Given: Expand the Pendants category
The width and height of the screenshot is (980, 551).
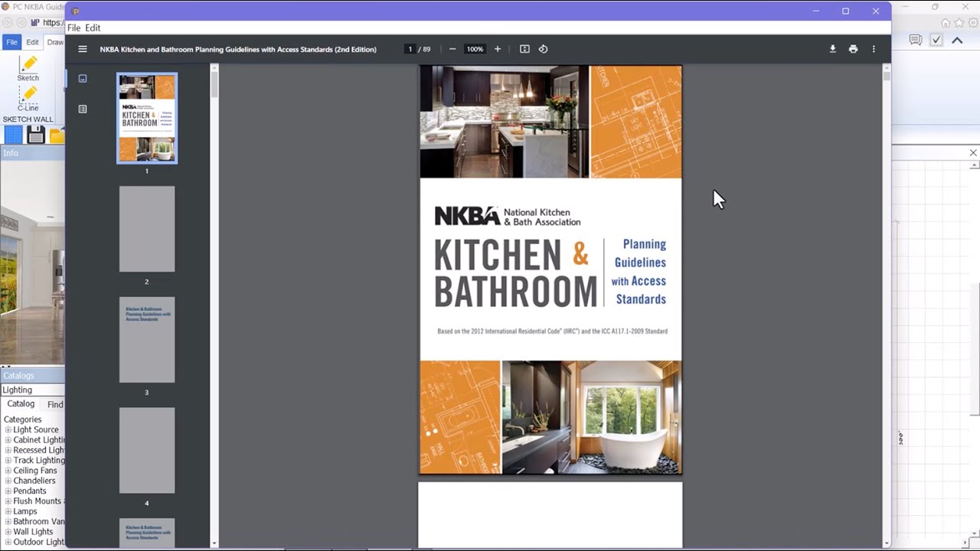Looking at the screenshot, I should click(8, 491).
